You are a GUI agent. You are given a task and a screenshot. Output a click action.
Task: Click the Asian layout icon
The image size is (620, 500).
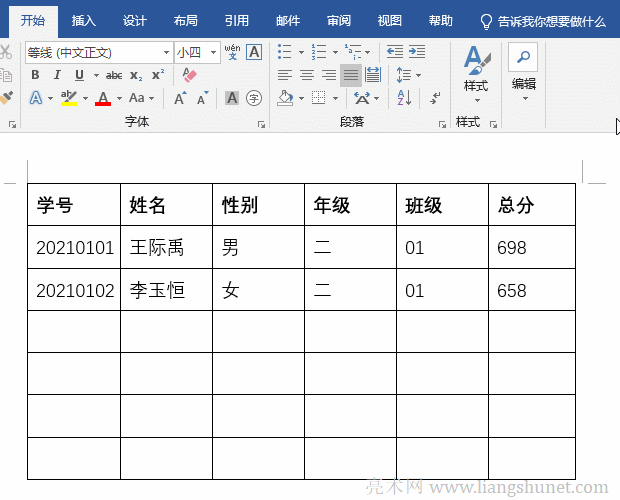362,98
